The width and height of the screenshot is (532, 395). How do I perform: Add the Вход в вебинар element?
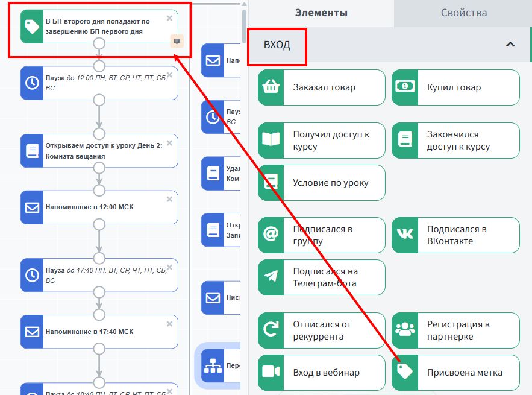pos(321,373)
